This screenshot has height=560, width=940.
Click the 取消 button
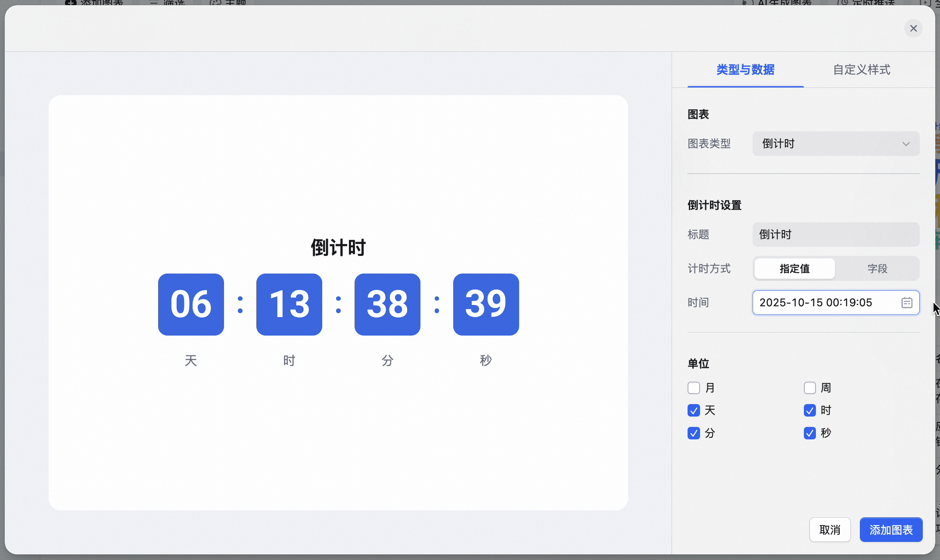click(x=830, y=530)
